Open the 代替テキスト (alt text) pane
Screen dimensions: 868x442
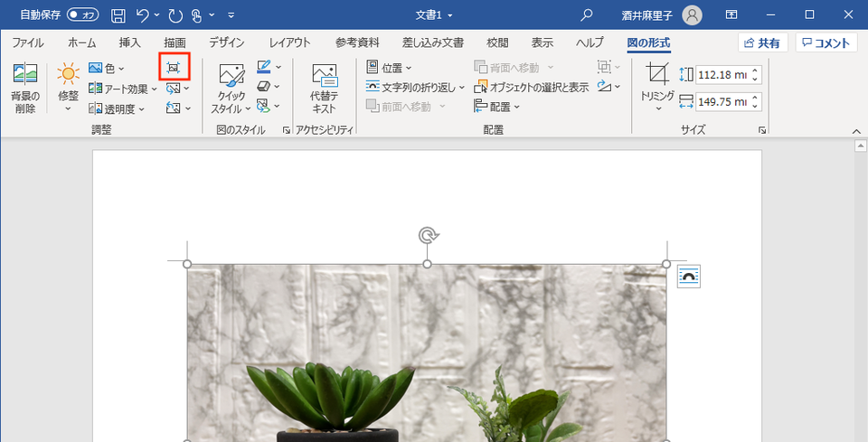(x=324, y=88)
